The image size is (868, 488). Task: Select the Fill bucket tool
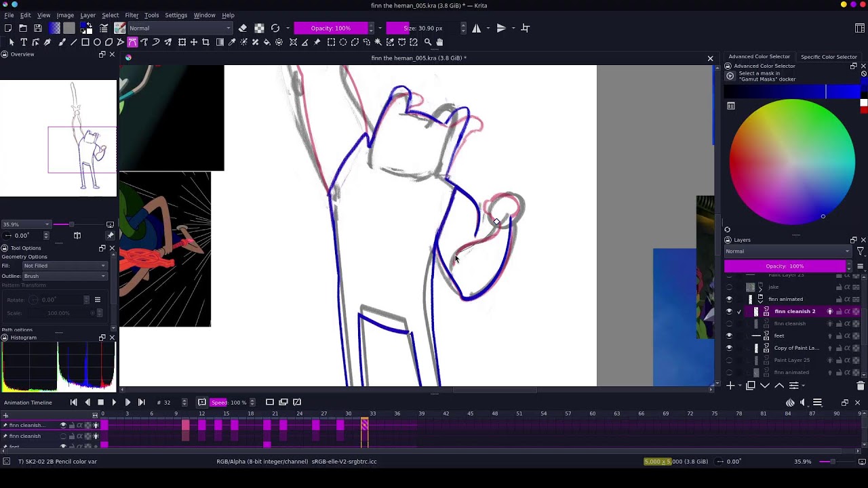pos(267,42)
